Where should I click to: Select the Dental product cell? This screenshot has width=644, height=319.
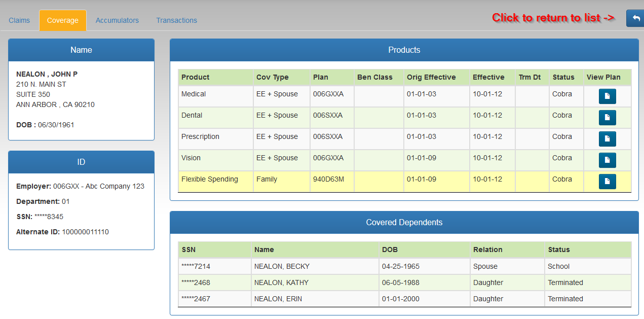(x=216, y=117)
